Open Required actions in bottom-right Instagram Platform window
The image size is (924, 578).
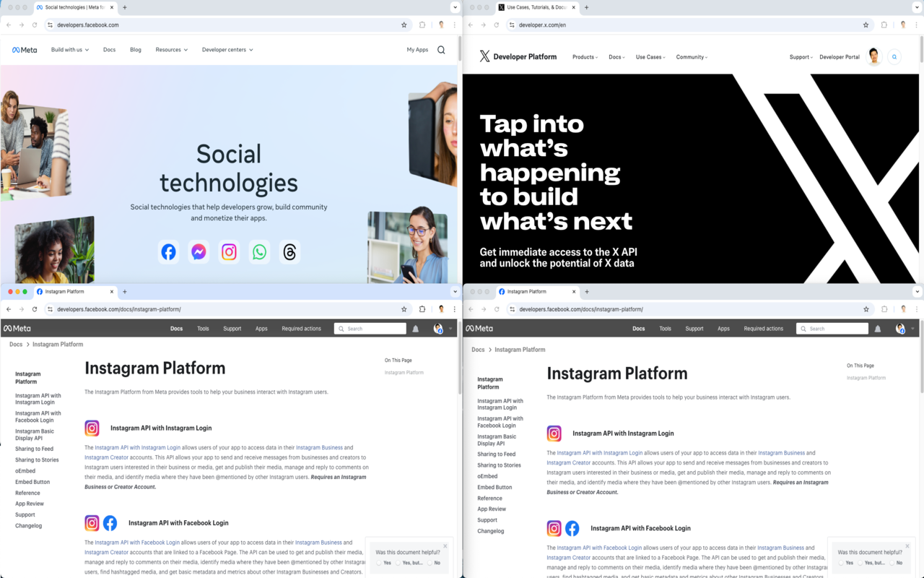tap(764, 329)
